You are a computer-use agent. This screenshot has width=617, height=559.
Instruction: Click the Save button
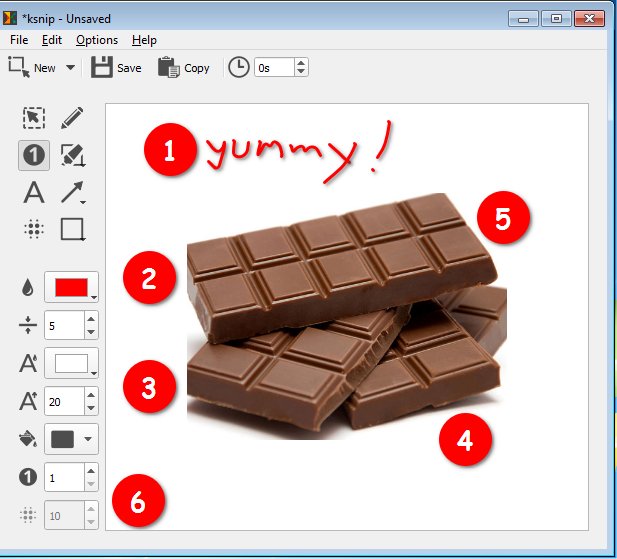[x=116, y=68]
